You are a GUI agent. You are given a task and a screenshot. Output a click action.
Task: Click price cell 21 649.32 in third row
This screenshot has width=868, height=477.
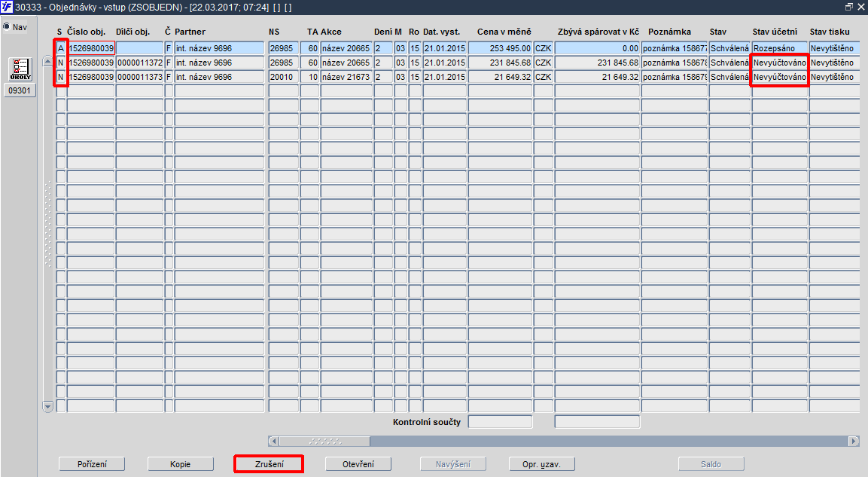[500, 77]
